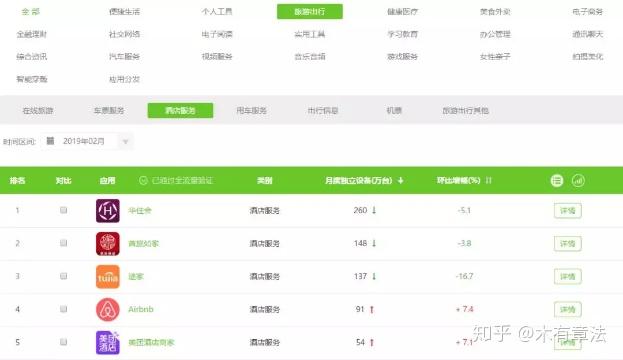Select the 智能穿戴 category

(32, 79)
